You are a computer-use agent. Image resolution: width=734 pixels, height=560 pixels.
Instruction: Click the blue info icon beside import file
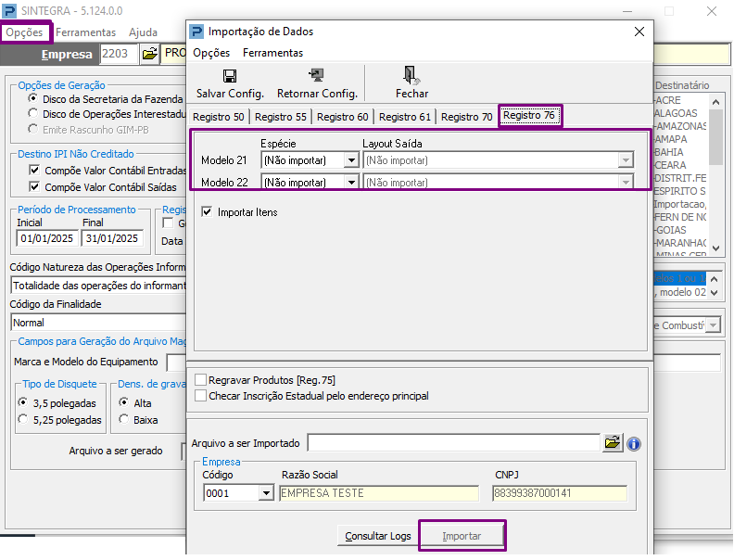(x=634, y=443)
